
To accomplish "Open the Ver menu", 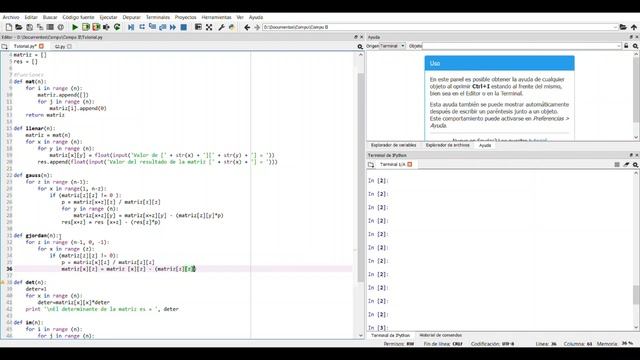I will [x=240, y=17].
